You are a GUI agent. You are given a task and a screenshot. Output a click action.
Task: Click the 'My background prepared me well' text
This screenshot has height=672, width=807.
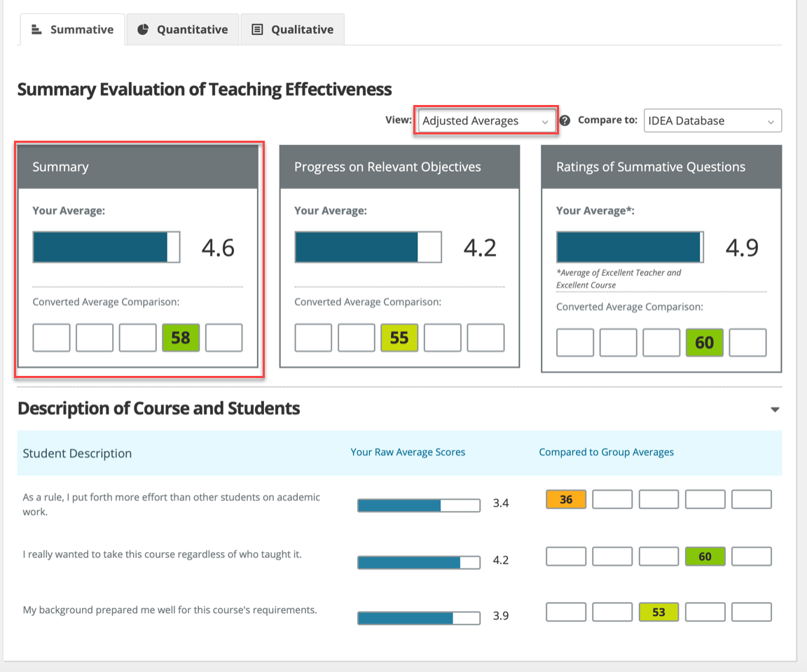click(x=170, y=610)
